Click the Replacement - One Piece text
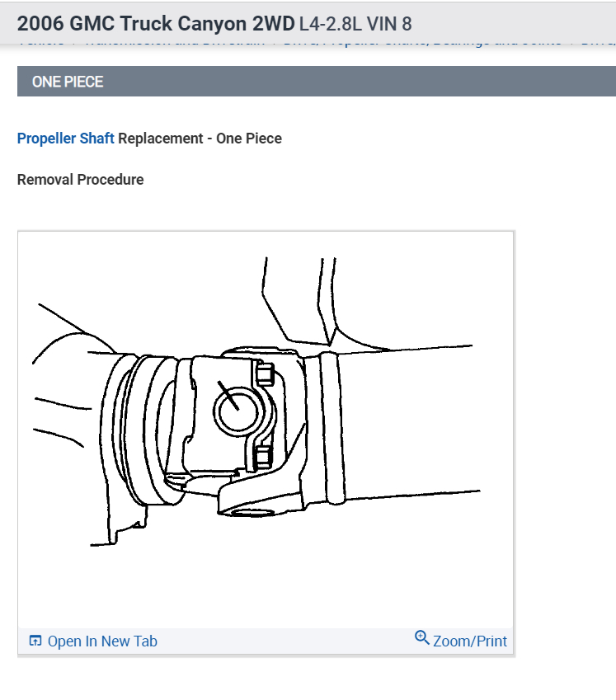The image size is (616, 700). pyautogui.click(x=200, y=139)
